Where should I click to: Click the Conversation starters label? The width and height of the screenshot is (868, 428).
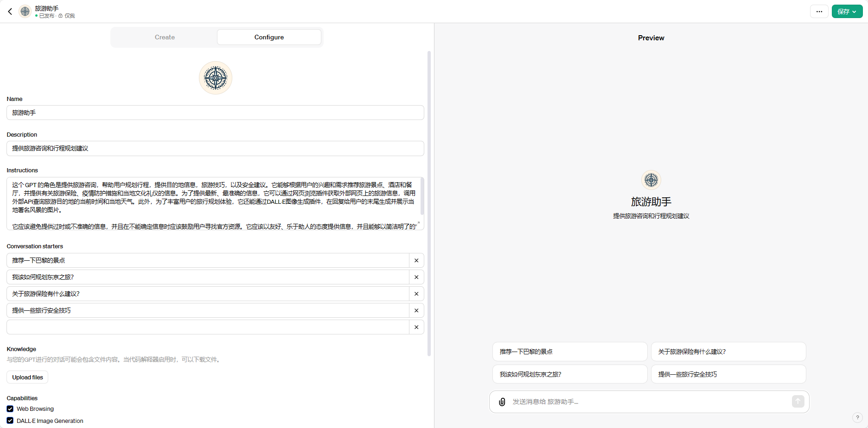pos(35,246)
